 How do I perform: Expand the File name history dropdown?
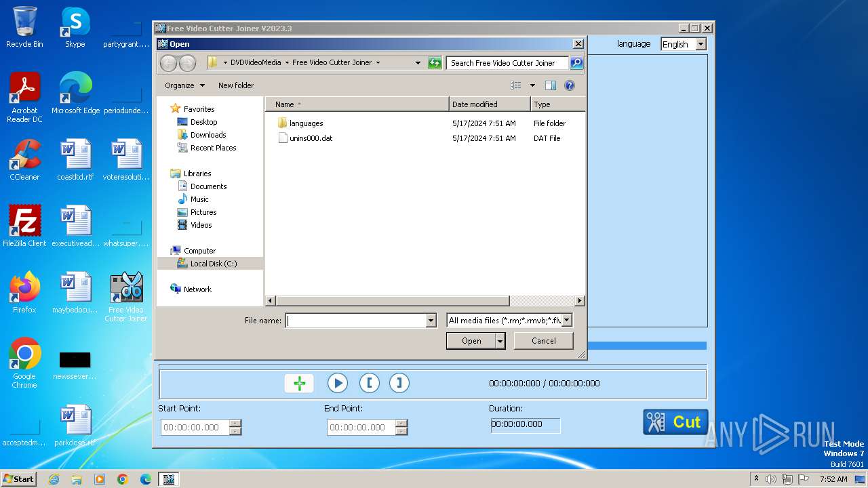[x=431, y=321]
